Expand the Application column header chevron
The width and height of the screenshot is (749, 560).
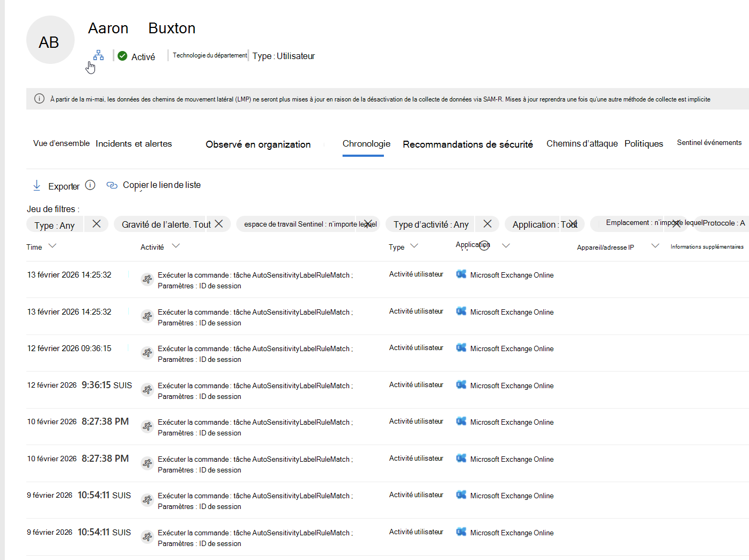click(x=506, y=245)
